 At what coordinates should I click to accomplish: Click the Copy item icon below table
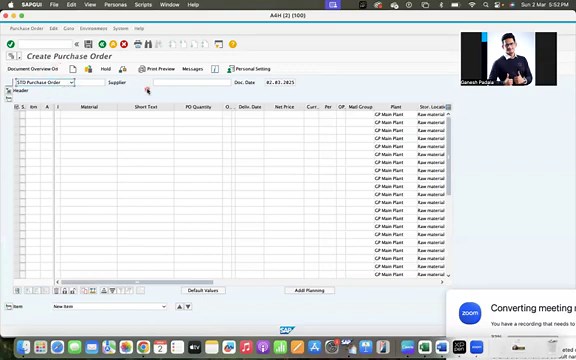(x=84, y=291)
